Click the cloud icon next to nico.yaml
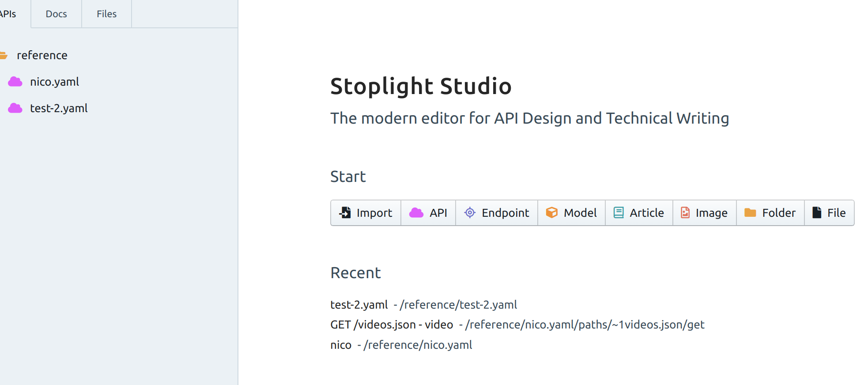Image resolution: width=868 pixels, height=385 pixels. click(x=15, y=82)
